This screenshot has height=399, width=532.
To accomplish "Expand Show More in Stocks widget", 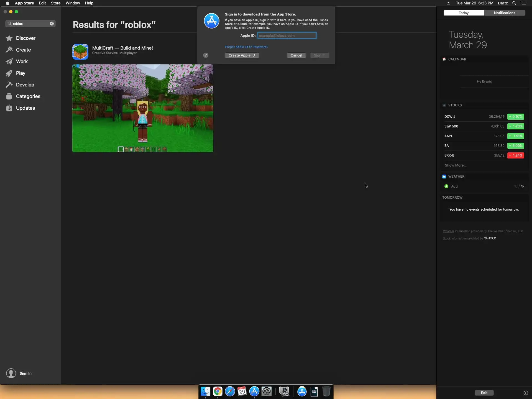I will [456, 165].
